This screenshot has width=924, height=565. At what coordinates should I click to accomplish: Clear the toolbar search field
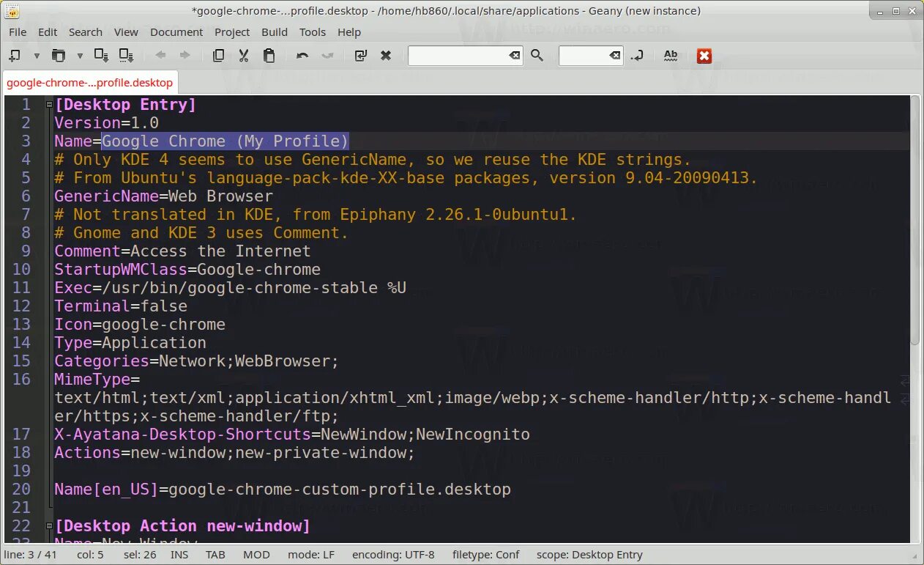(515, 56)
